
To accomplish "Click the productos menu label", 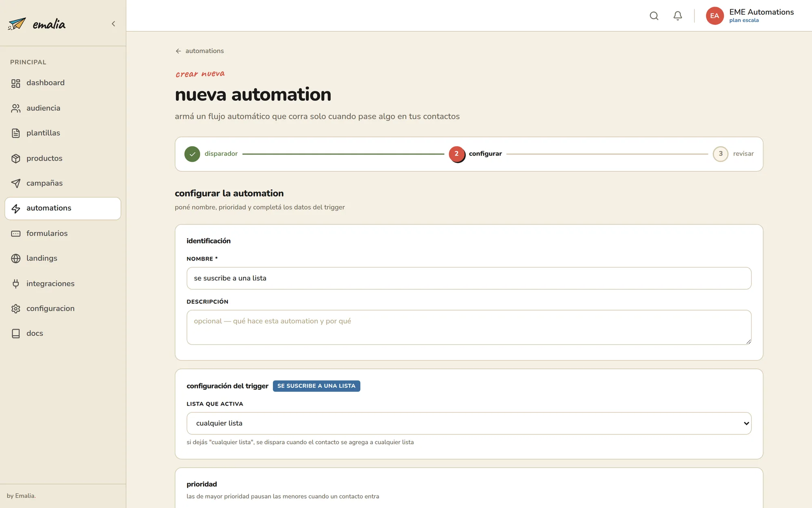I will [x=44, y=158].
